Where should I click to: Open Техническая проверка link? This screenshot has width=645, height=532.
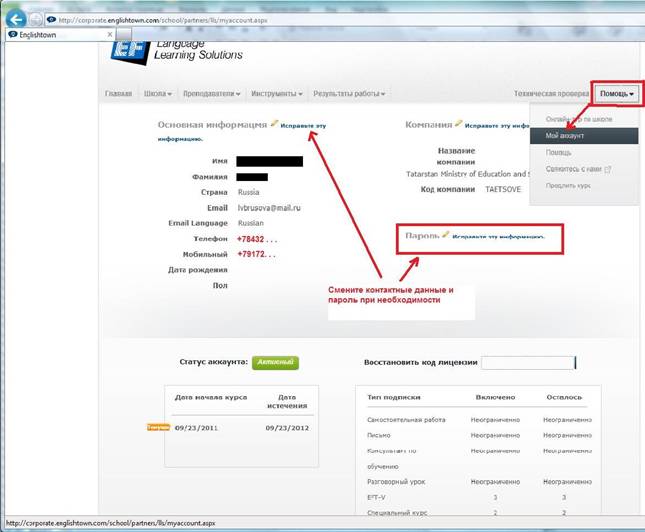tap(551, 93)
